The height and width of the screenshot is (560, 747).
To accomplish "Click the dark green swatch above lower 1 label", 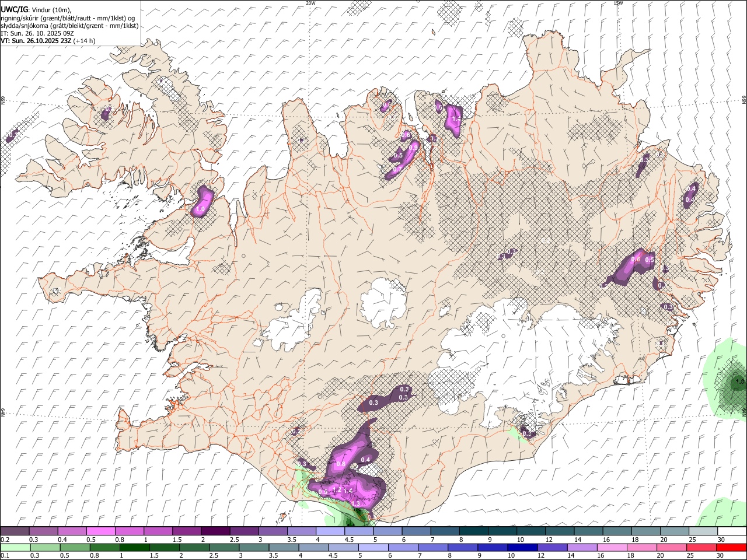I will click(x=134, y=547).
